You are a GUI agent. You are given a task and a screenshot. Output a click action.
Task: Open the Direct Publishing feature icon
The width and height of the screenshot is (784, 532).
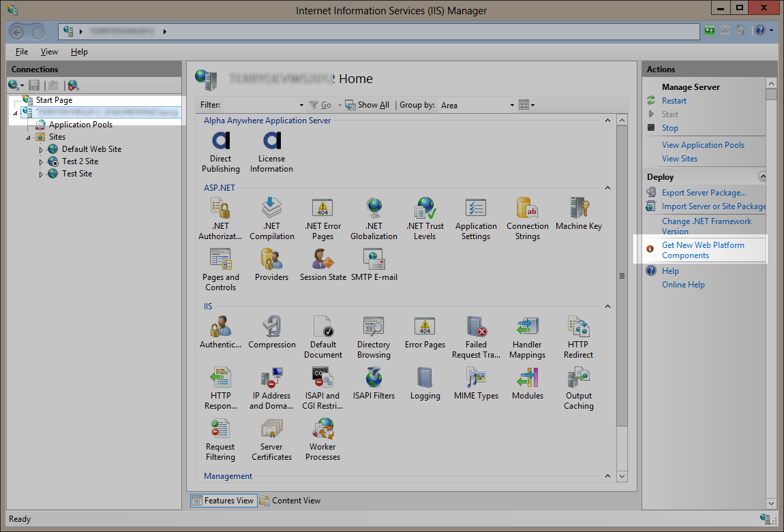point(220,151)
